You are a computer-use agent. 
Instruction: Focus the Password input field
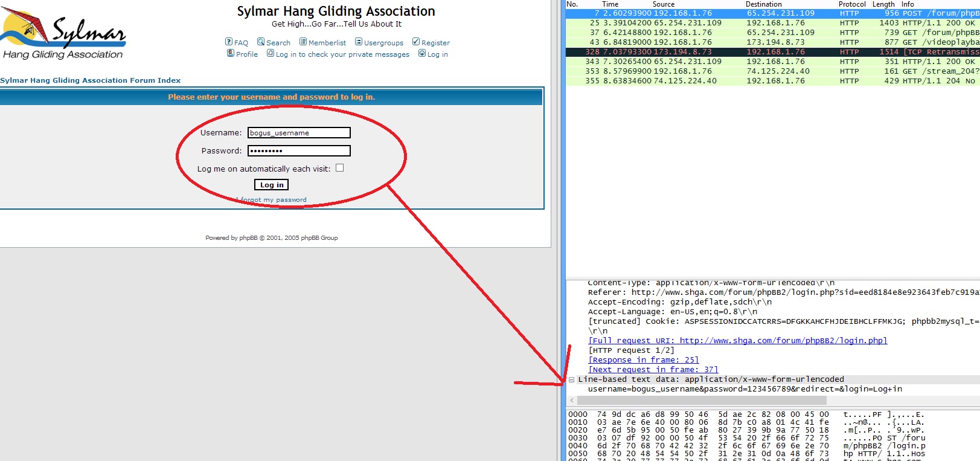299,151
